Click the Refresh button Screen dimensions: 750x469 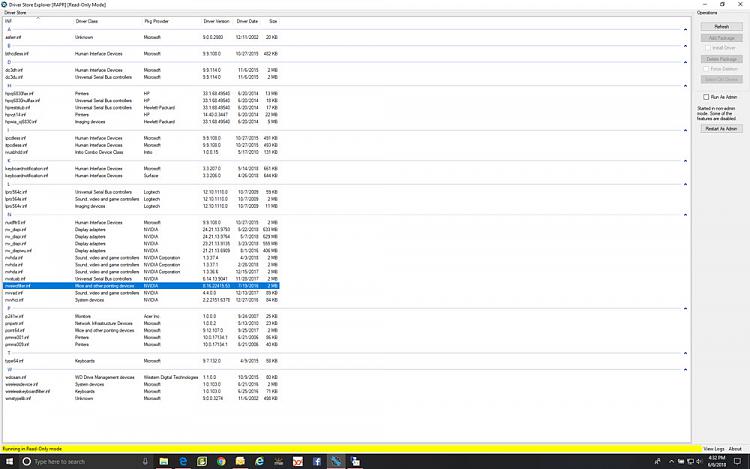coord(721,27)
